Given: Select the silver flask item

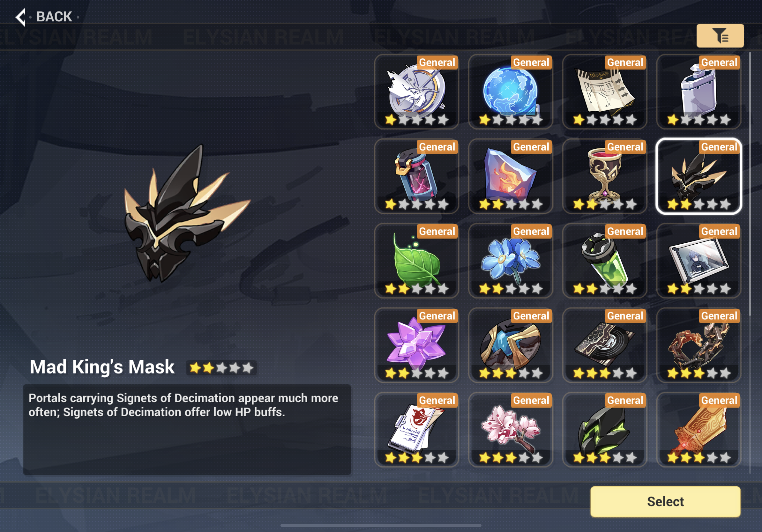Looking at the screenshot, I should 698,92.
